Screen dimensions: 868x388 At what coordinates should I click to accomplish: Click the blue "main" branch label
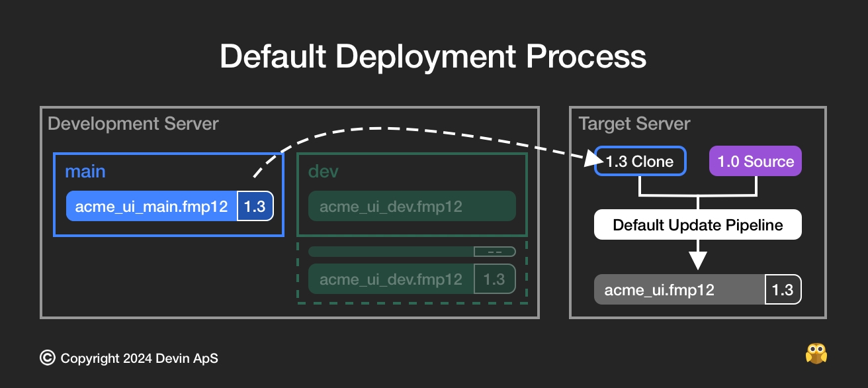point(85,171)
